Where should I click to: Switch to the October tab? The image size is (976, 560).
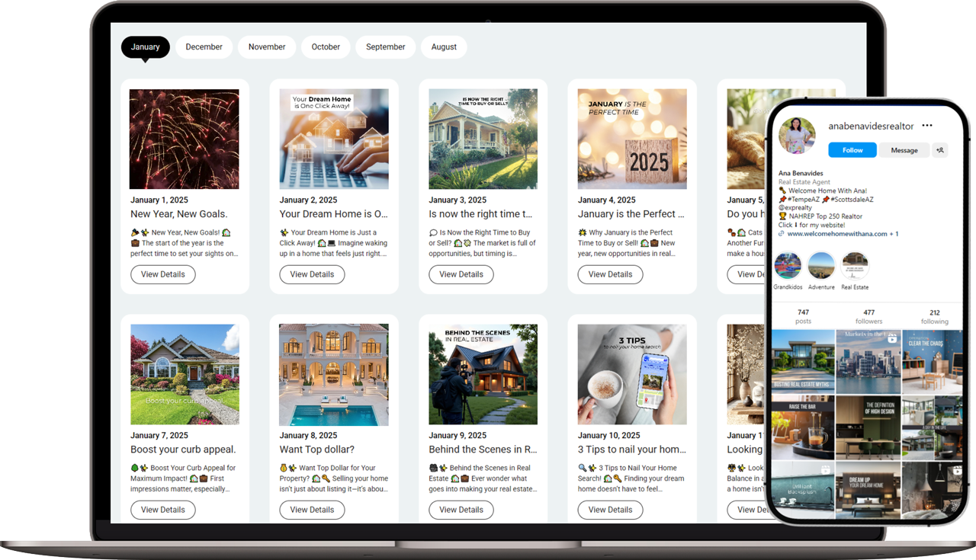click(326, 47)
